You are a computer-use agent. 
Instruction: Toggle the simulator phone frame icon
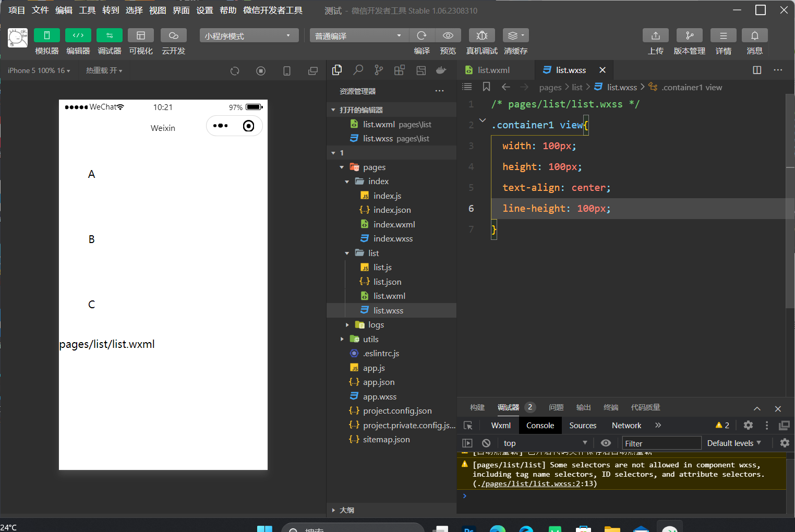point(287,71)
